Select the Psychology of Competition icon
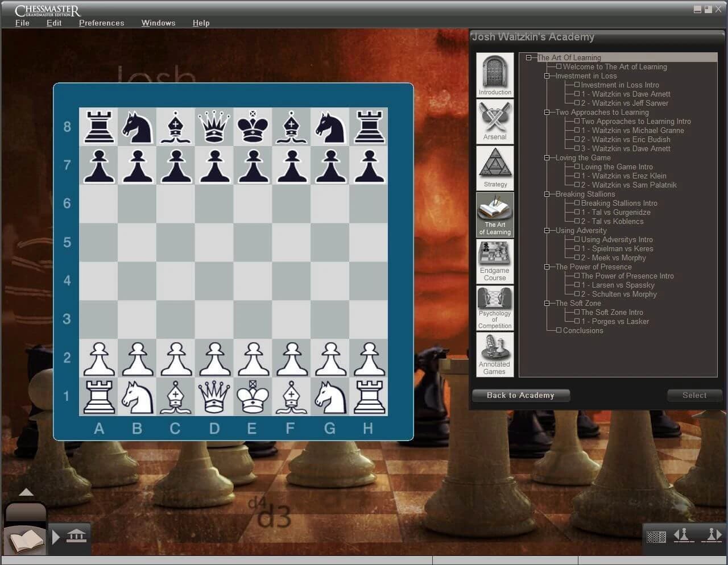The width and height of the screenshot is (728, 565). [x=495, y=308]
